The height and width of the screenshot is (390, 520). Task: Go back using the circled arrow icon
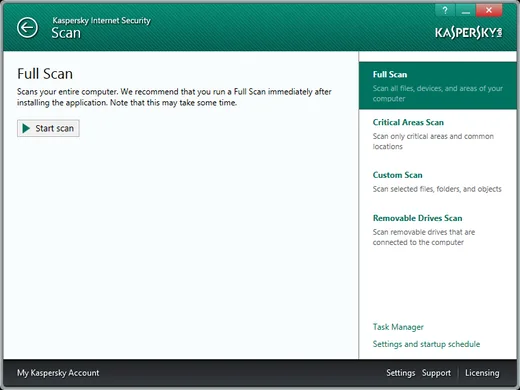27,27
